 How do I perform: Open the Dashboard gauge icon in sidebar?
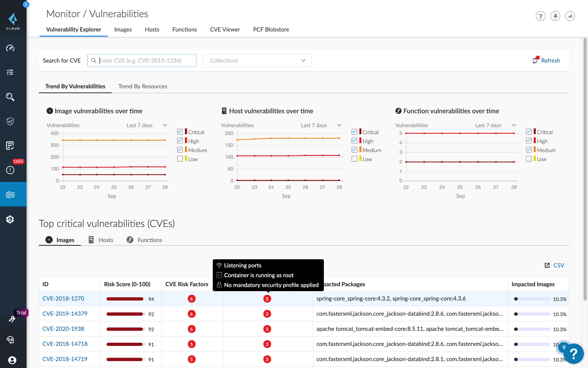click(x=10, y=48)
